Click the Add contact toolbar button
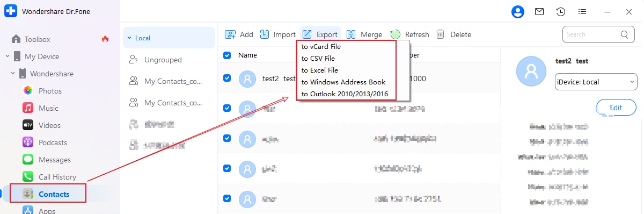The image size is (644, 214). coord(239,34)
